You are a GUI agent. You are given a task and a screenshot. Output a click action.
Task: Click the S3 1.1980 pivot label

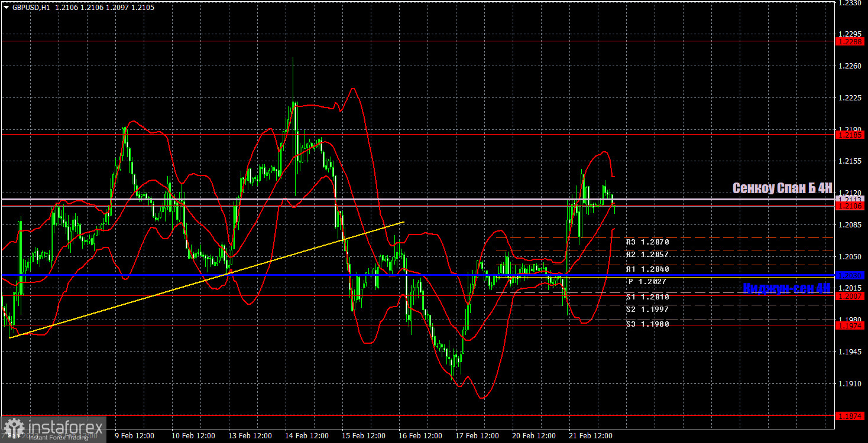(x=647, y=324)
